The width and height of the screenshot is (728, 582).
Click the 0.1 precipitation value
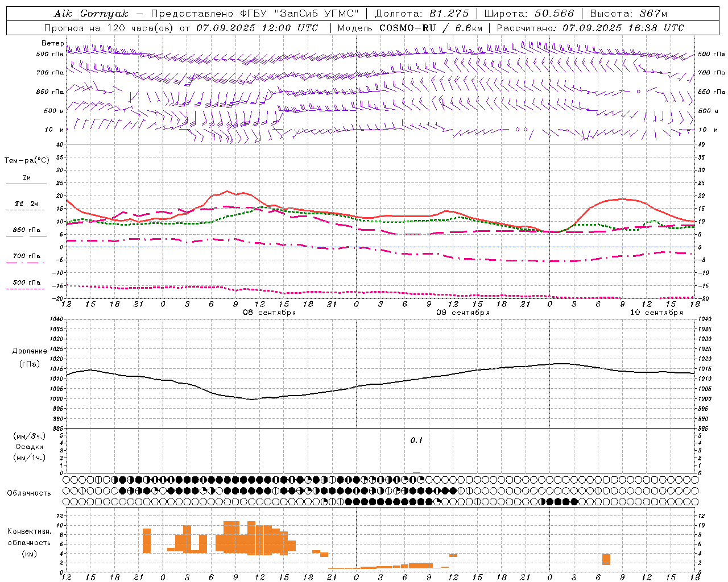click(x=416, y=440)
